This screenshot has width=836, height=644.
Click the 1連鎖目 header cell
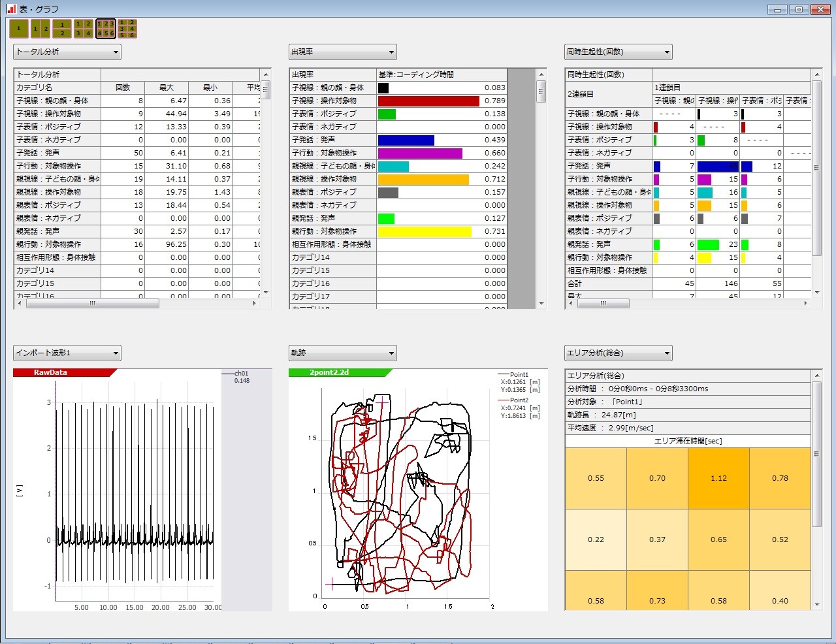731,88
